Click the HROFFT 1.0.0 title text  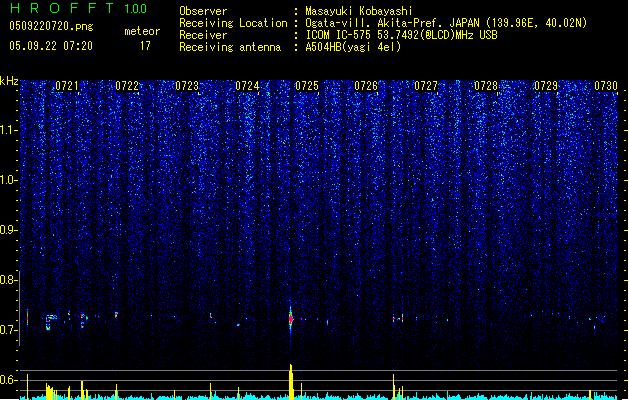tap(78, 8)
